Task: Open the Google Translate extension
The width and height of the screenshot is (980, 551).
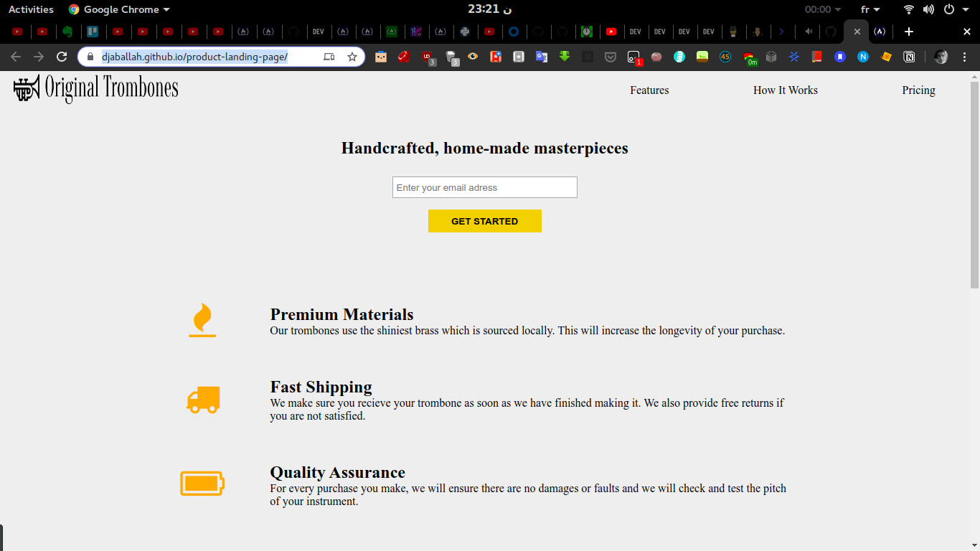Action: point(542,57)
